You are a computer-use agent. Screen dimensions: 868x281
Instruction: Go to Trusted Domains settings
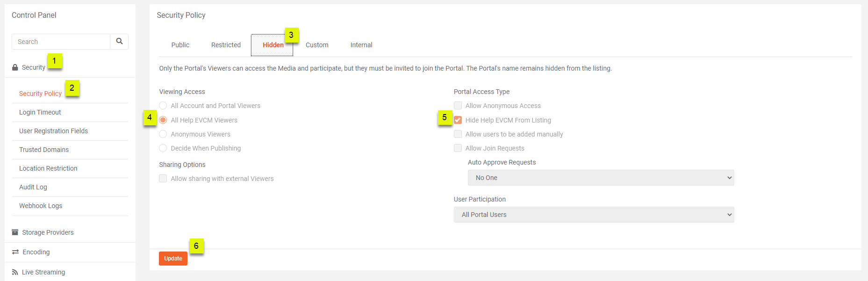tap(44, 150)
